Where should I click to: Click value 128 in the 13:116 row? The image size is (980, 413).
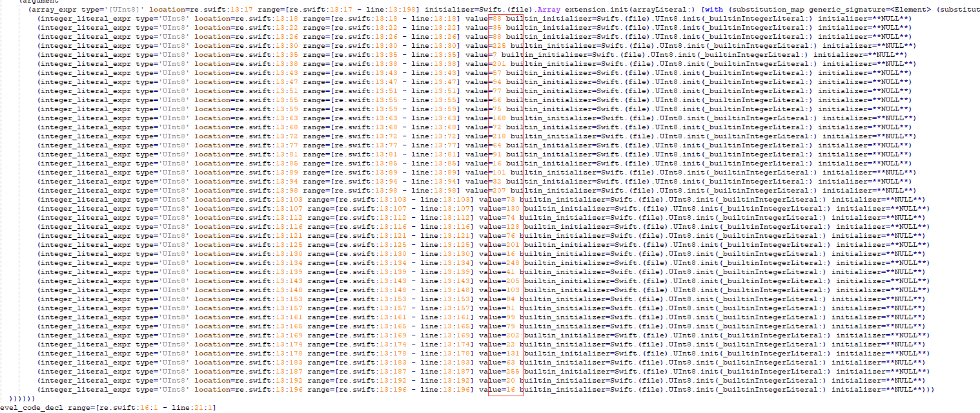513,227
